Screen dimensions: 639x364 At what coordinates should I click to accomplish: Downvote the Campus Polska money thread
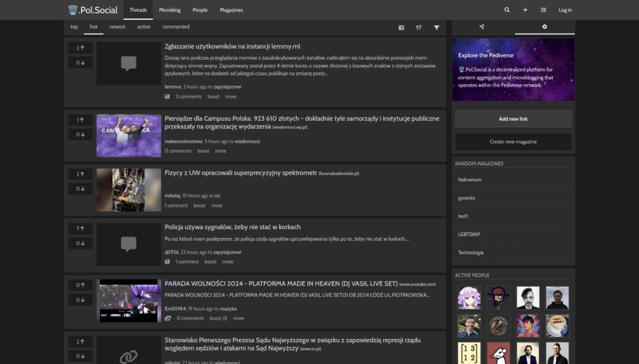(x=80, y=135)
